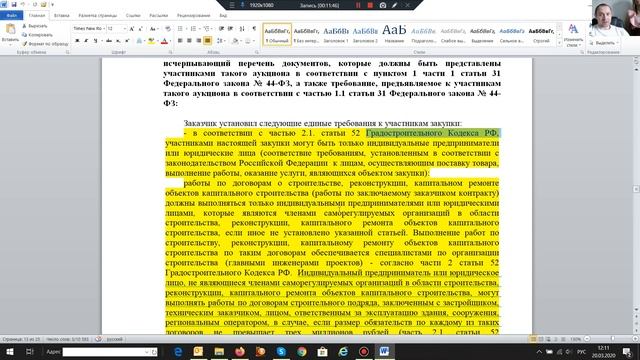Toggle subscript formatting
Image resolution: width=640 pixels, height=360 pixels.
(x=118, y=41)
